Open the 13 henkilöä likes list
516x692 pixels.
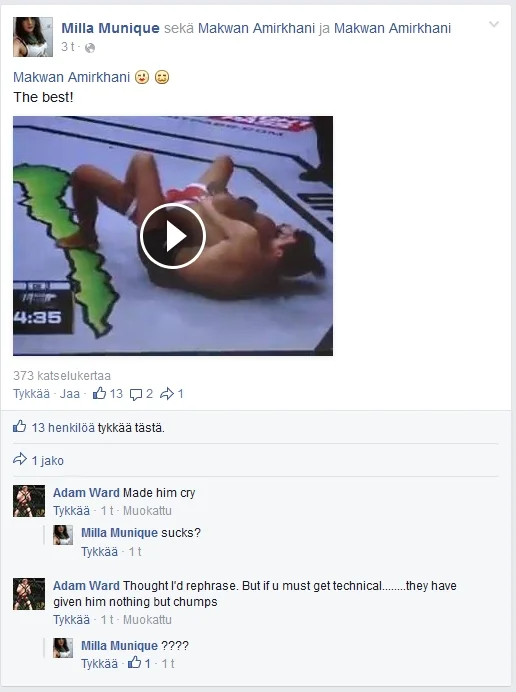pos(63,428)
